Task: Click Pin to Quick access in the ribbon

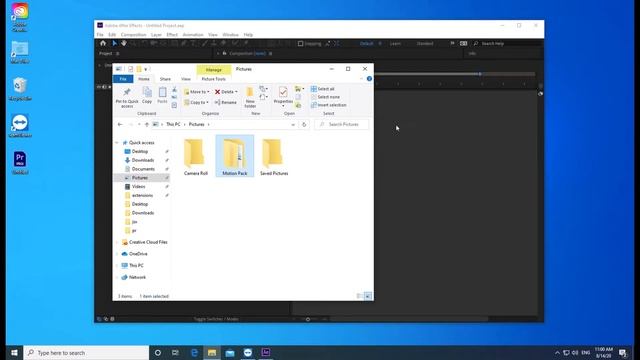Action: pos(127,97)
